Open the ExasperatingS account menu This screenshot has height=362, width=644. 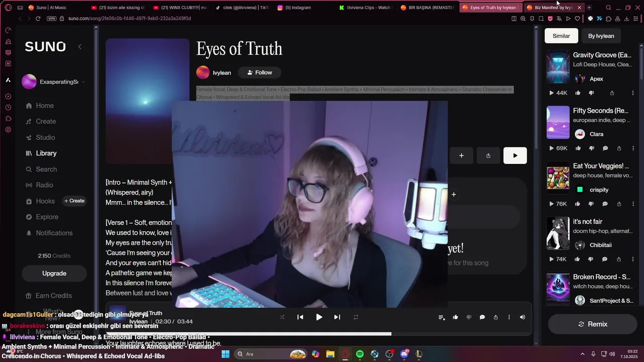coord(54,82)
